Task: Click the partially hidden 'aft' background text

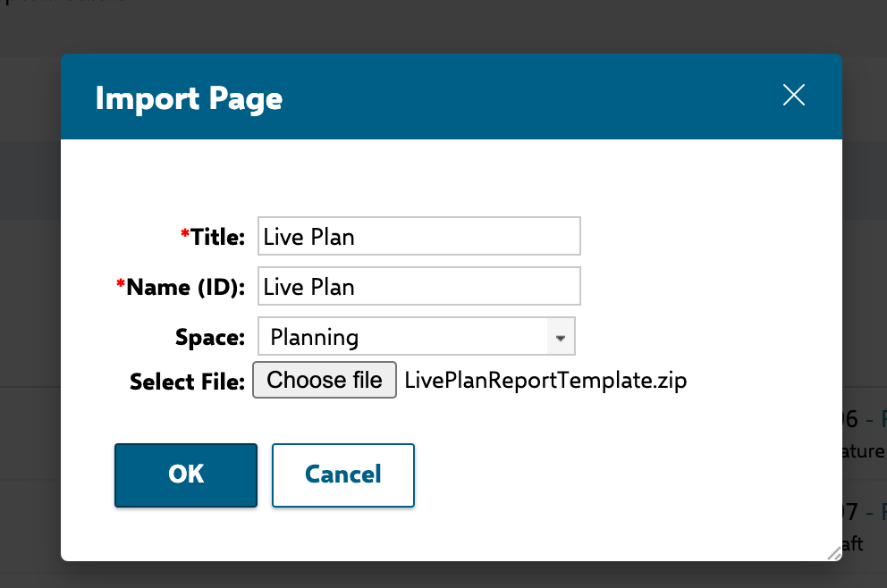Action: [852, 544]
